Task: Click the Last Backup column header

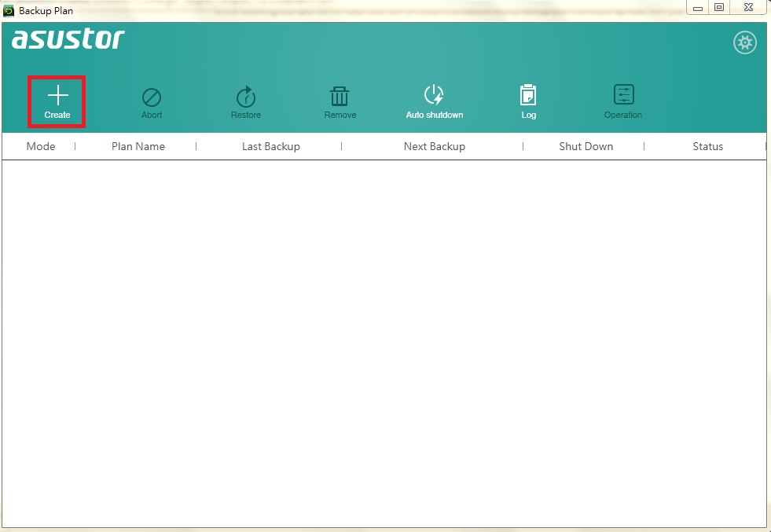Action: coord(271,146)
